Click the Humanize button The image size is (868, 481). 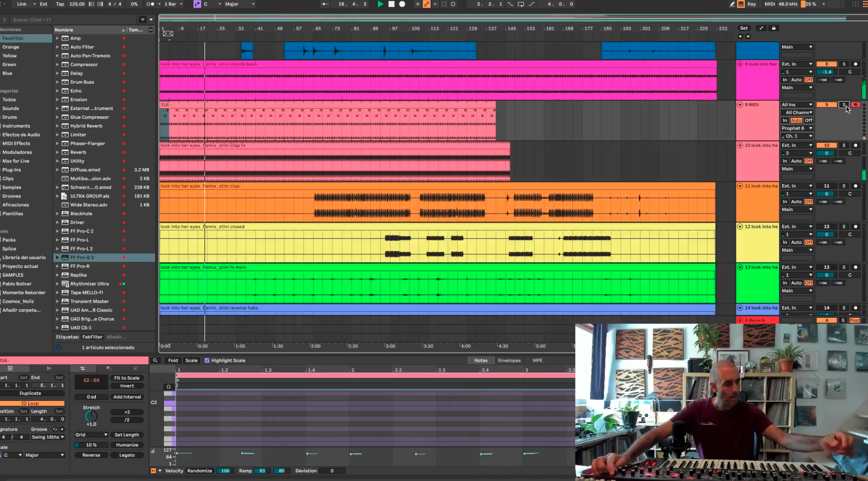click(127, 445)
